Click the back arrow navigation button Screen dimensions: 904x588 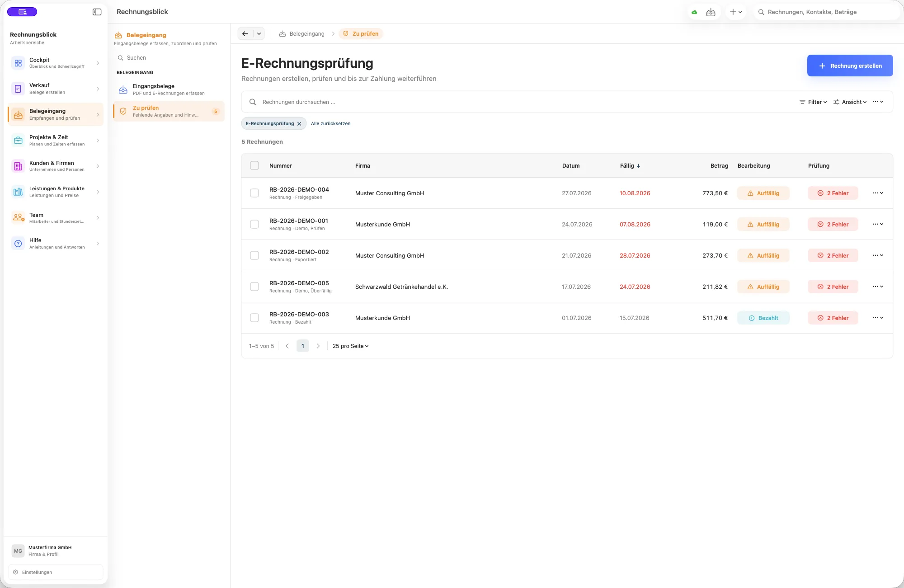pyautogui.click(x=245, y=33)
